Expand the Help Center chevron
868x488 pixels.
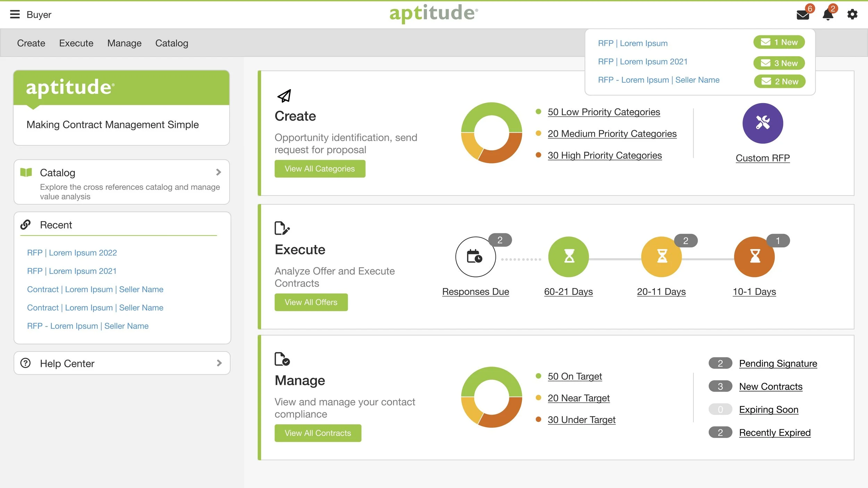pos(219,363)
